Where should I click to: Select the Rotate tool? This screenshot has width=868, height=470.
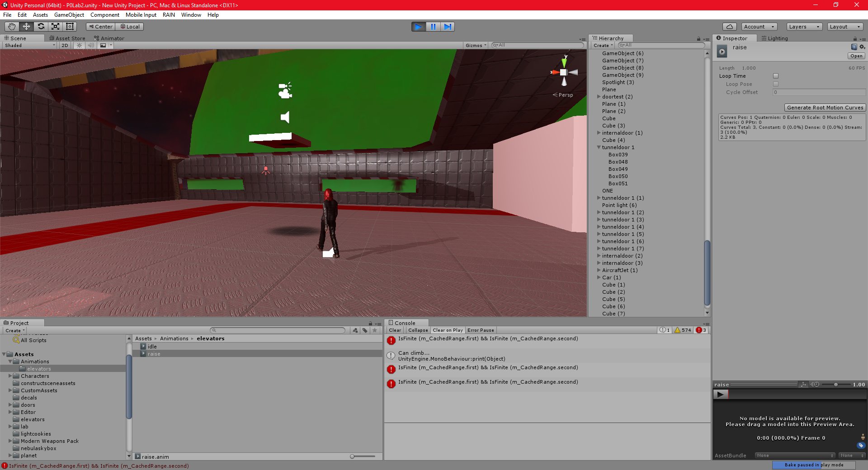point(41,27)
